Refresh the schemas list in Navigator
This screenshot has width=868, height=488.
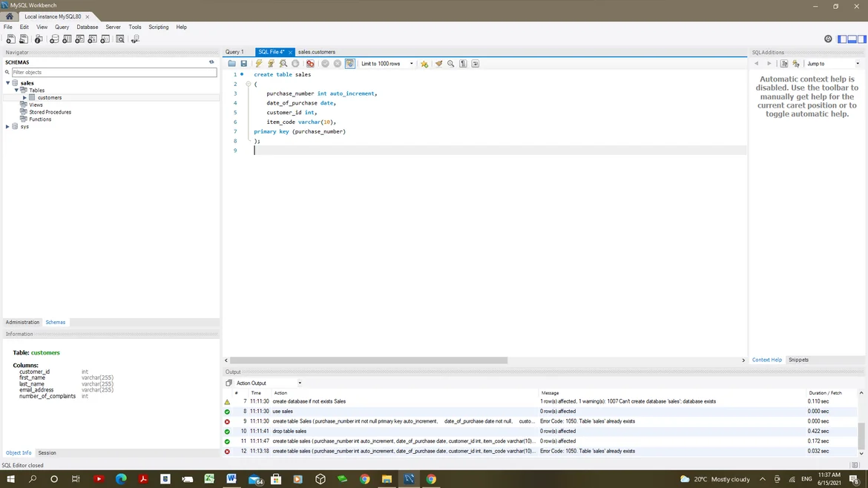tap(211, 62)
